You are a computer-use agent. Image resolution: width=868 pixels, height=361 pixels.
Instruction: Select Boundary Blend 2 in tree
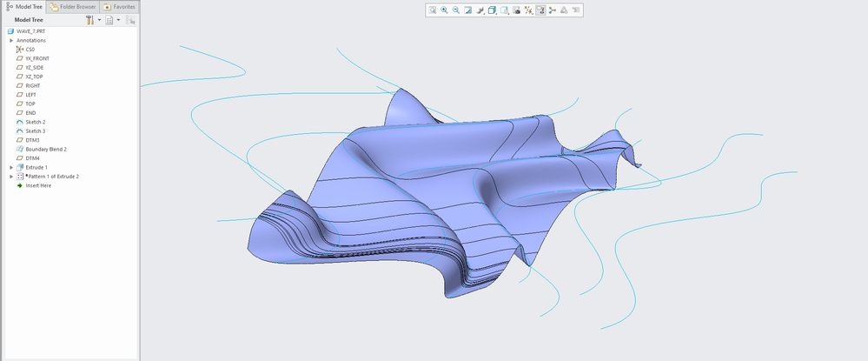[45, 149]
